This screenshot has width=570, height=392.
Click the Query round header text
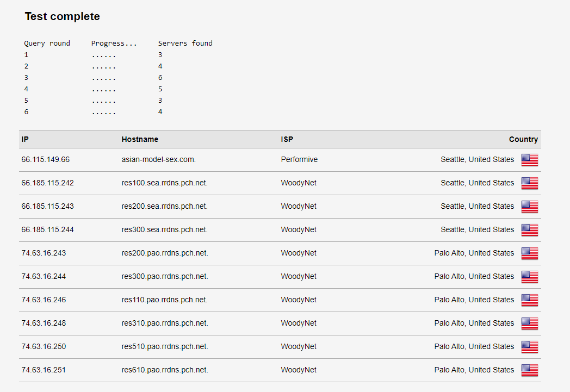(x=47, y=43)
